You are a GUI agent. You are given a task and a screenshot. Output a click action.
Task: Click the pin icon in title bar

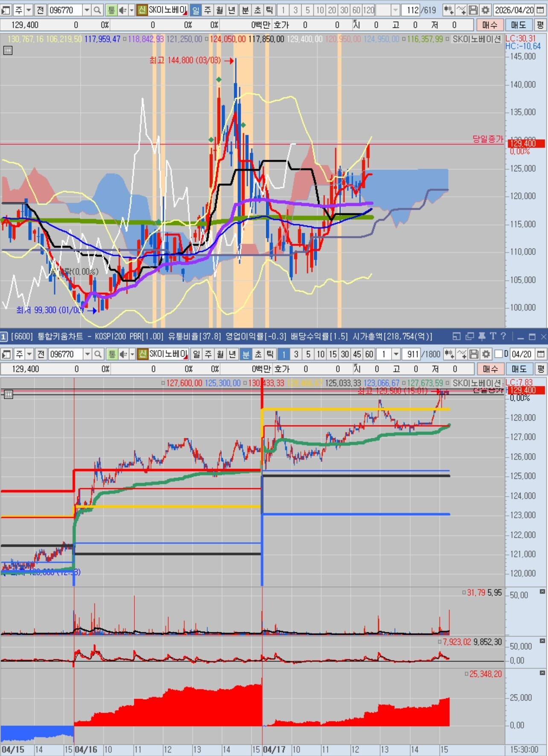point(482,337)
